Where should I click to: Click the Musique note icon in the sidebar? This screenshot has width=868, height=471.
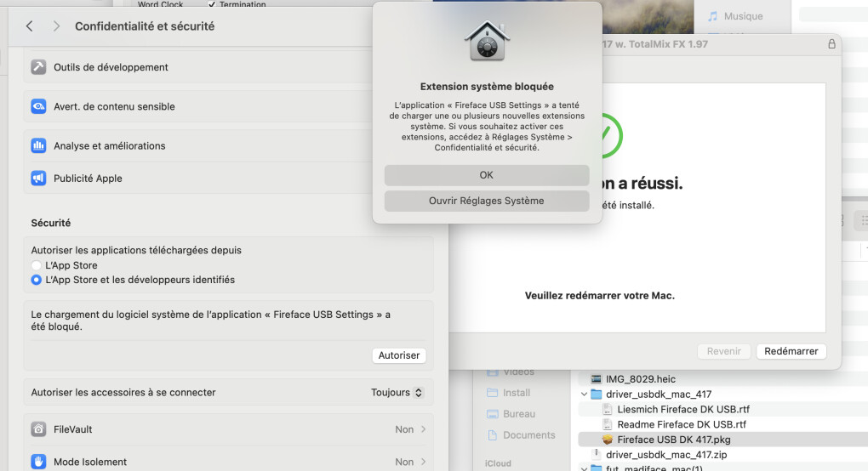[712, 16]
